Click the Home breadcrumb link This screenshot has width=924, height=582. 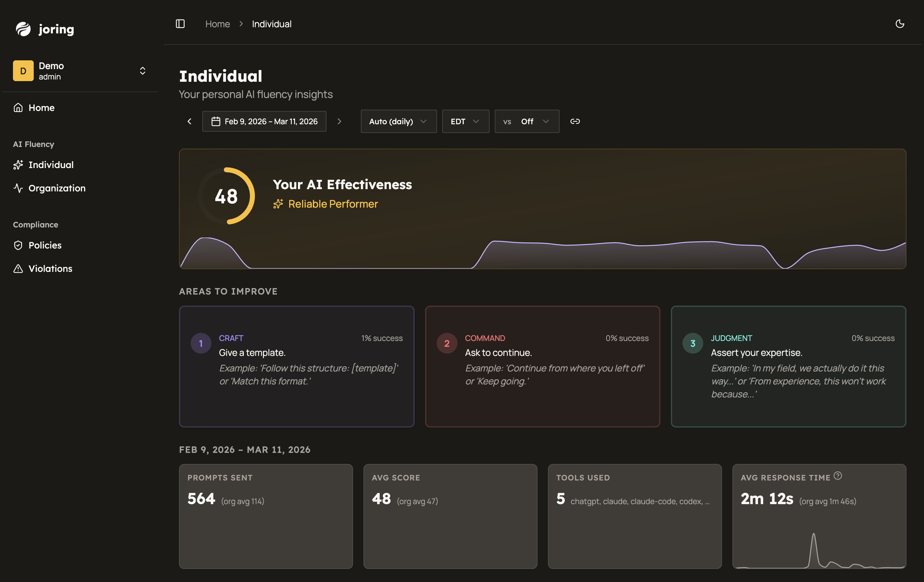coord(217,24)
